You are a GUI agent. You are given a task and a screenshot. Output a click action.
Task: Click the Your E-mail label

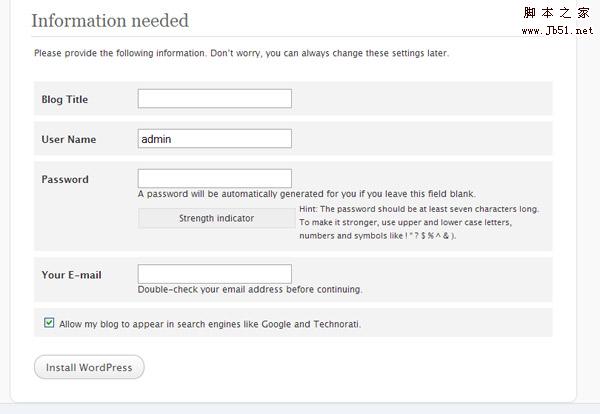coord(71,275)
